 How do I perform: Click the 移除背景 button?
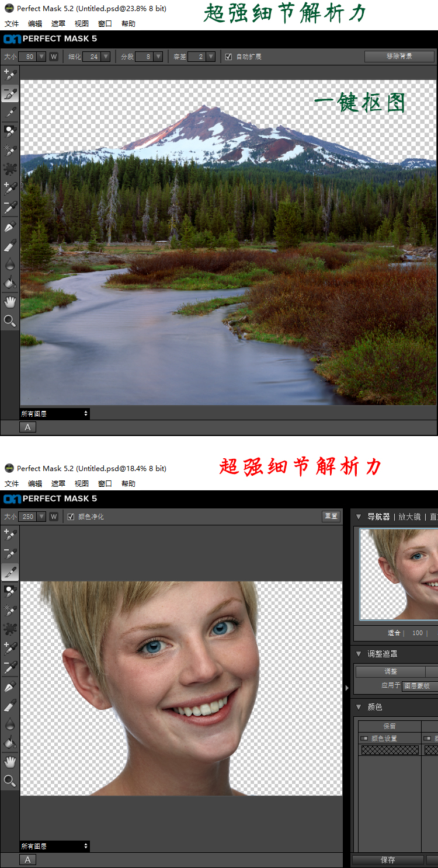pyautogui.click(x=399, y=56)
